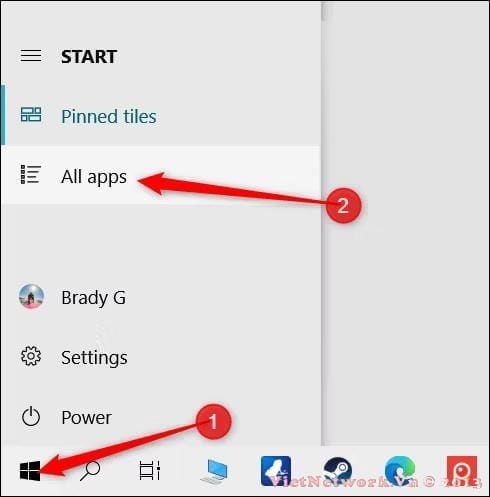Click the Power symbol icon
This screenshot has width=490, height=497.
click(x=31, y=416)
